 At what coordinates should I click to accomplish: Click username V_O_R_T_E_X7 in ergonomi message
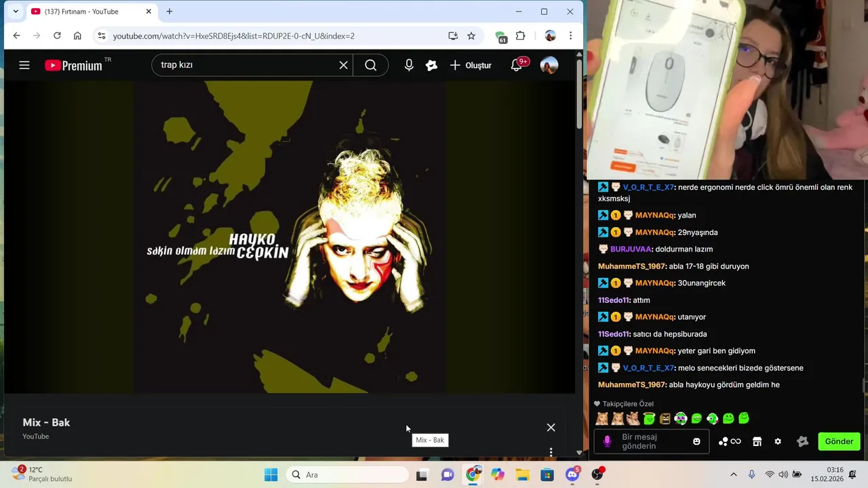tap(648, 187)
